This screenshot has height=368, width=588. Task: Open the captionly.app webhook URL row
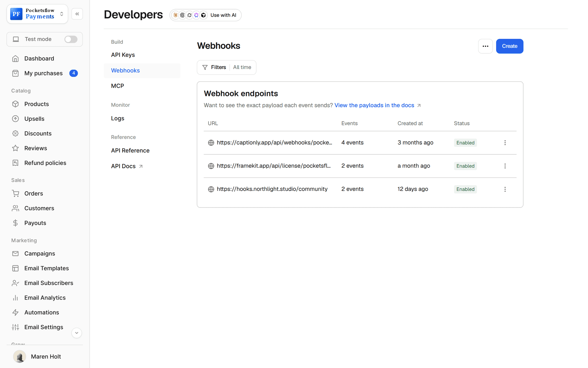click(360, 143)
